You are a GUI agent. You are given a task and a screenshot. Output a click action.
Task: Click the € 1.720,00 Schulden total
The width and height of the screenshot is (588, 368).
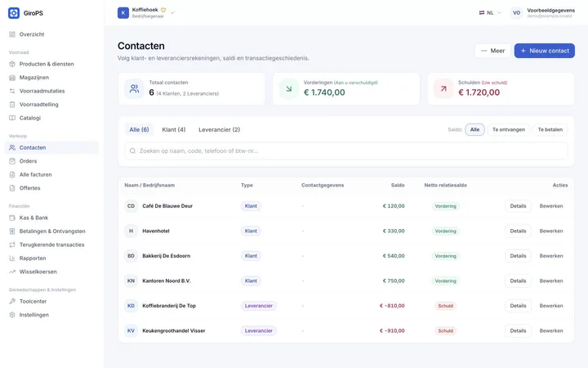479,92
